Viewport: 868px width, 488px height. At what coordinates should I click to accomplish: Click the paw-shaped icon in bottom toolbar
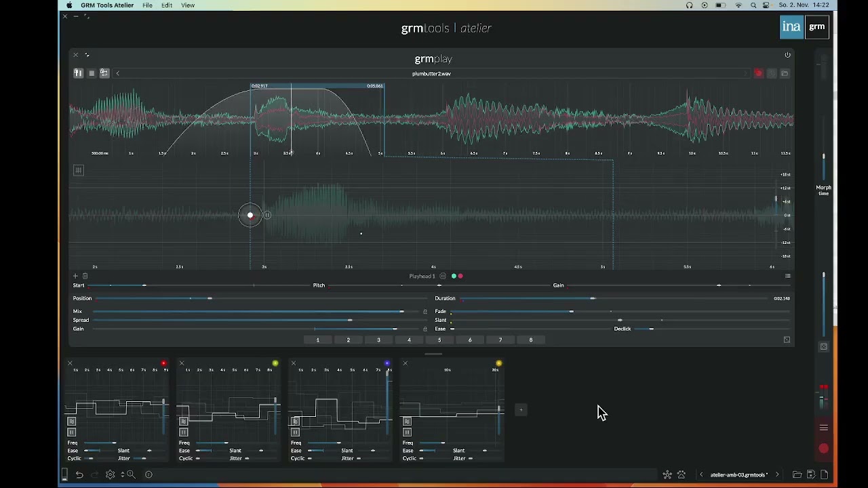pos(682,474)
